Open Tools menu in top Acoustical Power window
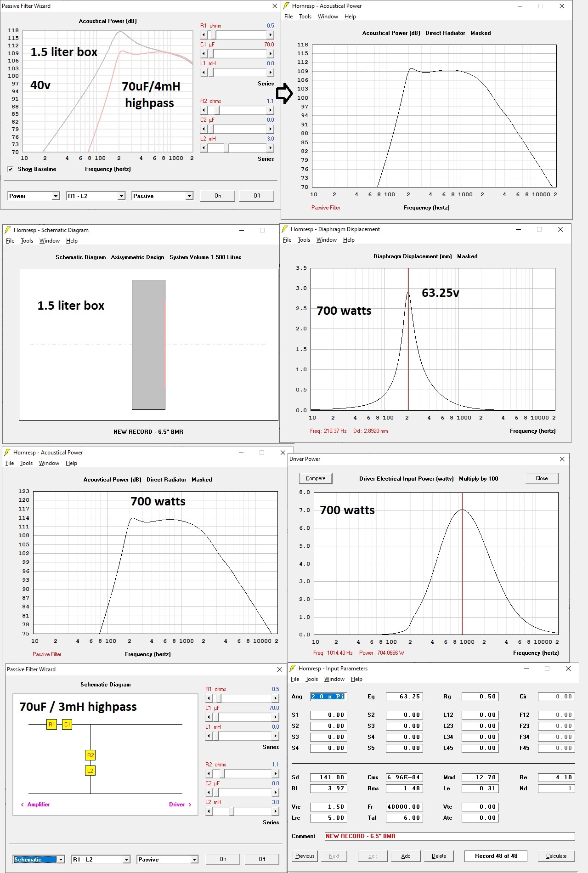 [x=305, y=17]
